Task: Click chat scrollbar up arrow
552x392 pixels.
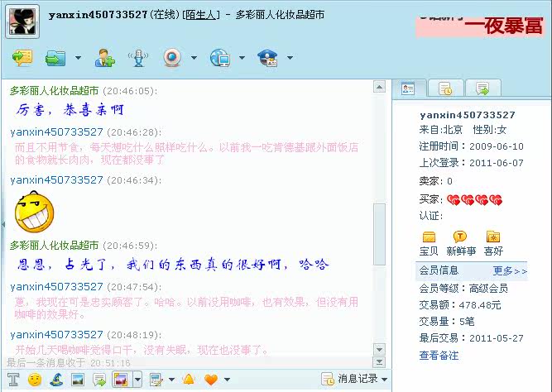Action: (379, 87)
